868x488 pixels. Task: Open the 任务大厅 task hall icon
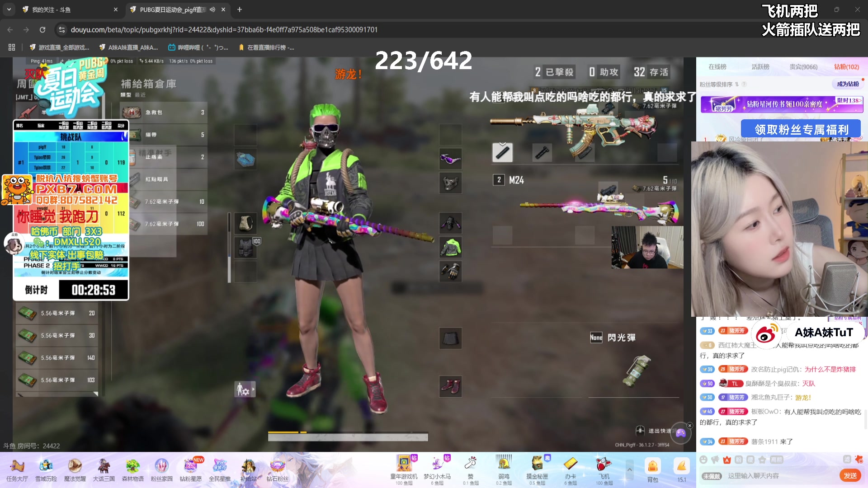17,469
